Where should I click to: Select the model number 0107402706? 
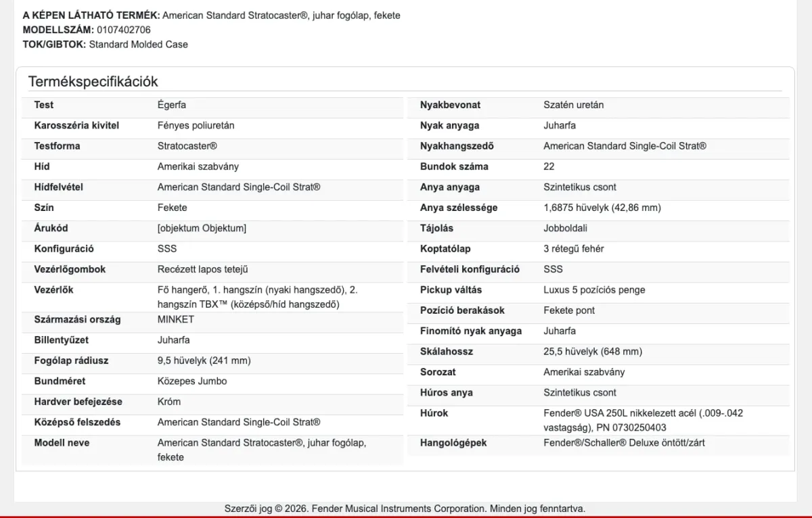pos(124,30)
